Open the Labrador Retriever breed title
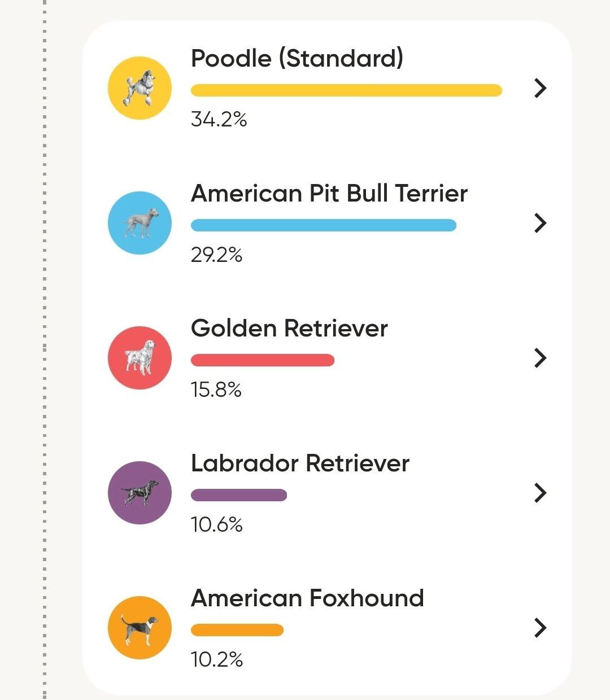The width and height of the screenshot is (610, 700). coord(300,463)
